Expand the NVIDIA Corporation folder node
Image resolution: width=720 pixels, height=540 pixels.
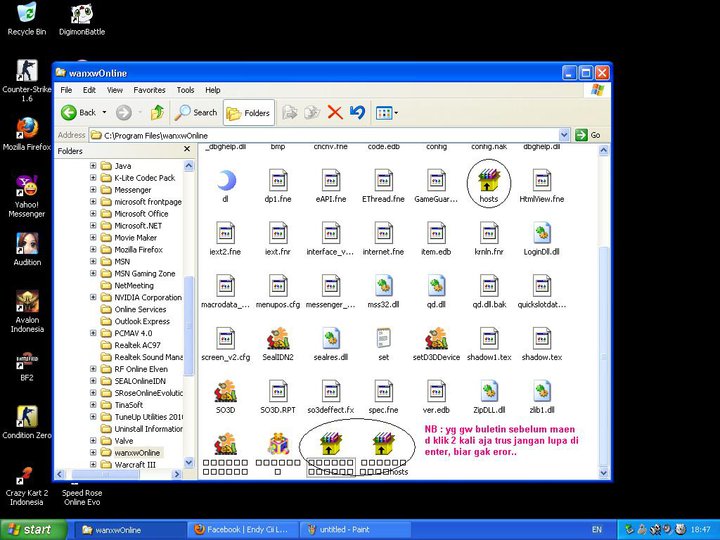click(93, 297)
